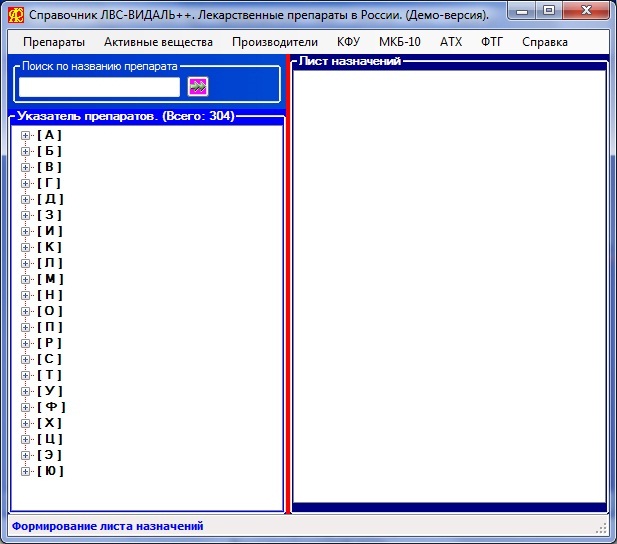Expand the [ В ] tree node
Screen dimensions: 617x544
pyautogui.click(x=25, y=167)
